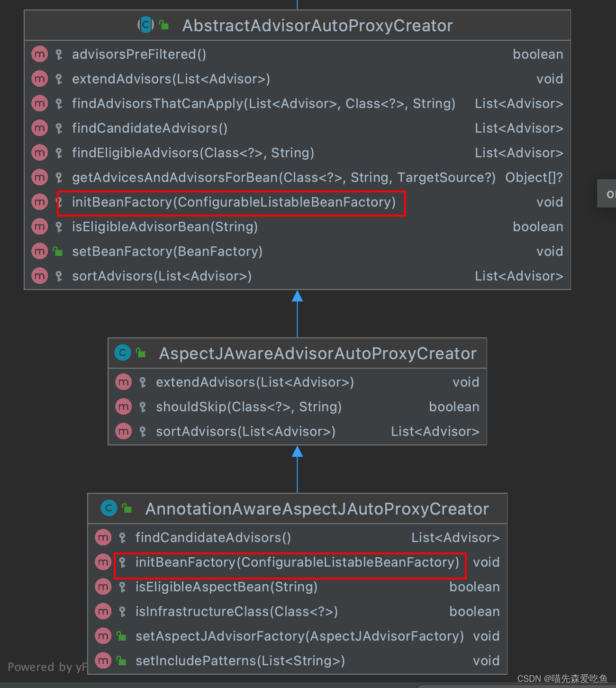
Task: Click the method icon beside isInfrastructureClass
Action: click(x=103, y=611)
